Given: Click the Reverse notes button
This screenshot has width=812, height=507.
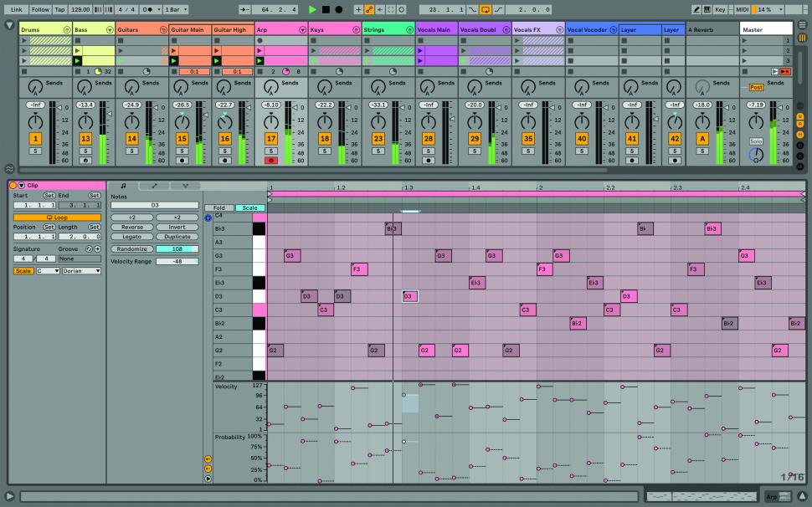Looking at the screenshot, I should coord(131,227).
